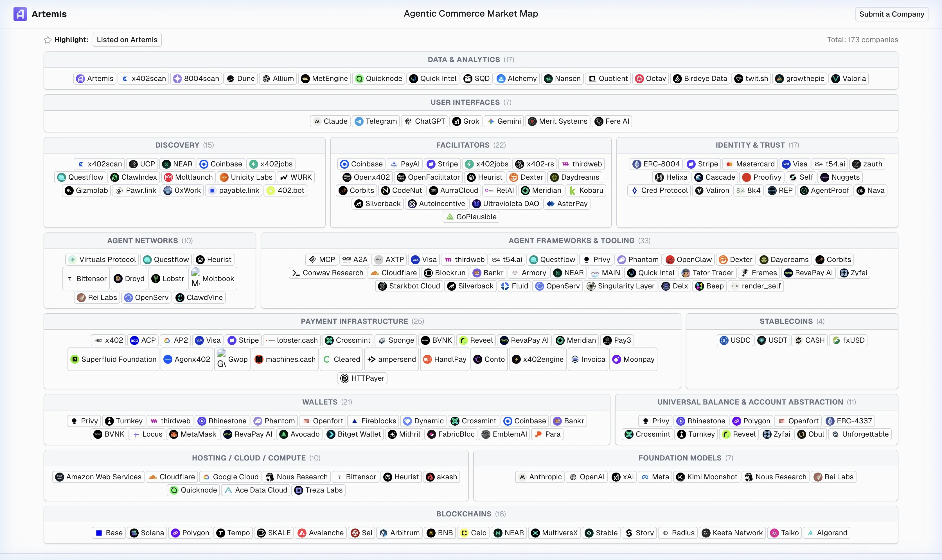Toggle the Listed on Artemis highlight filter

coord(127,40)
